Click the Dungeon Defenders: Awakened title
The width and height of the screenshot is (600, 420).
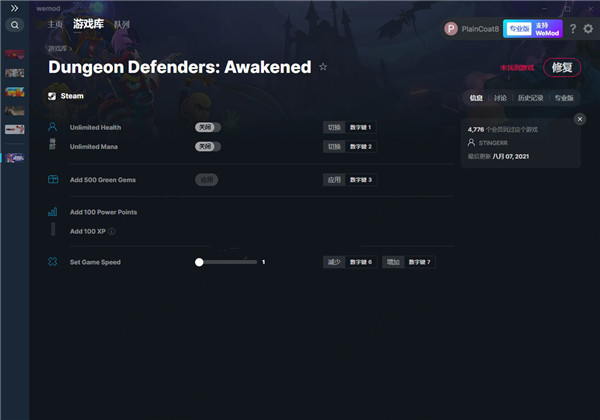coord(180,67)
